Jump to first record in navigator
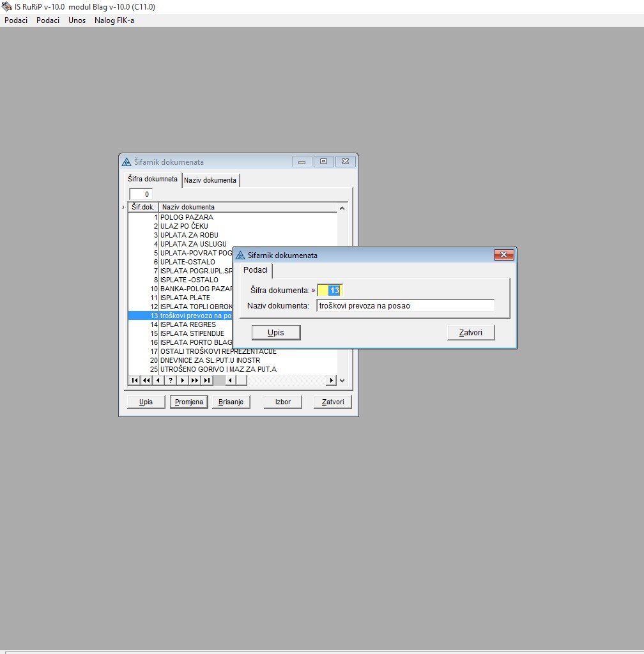The height and width of the screenshot is (654, 644). pos(134,381)
